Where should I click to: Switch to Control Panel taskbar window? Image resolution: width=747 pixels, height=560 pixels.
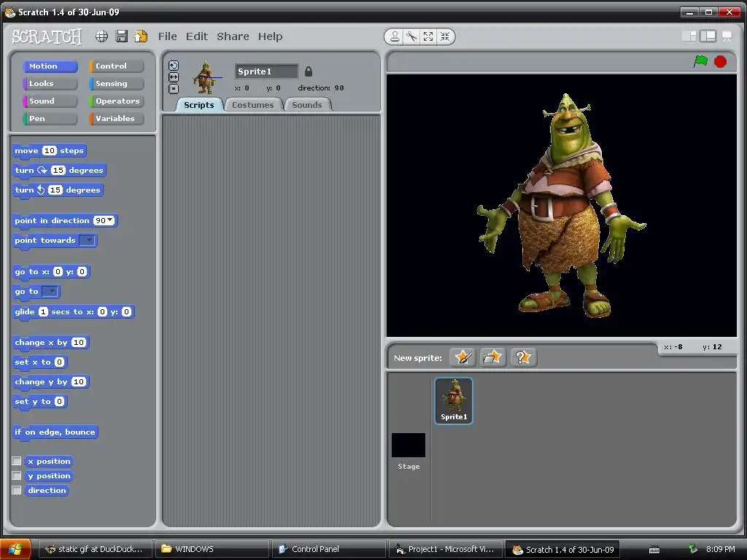tap(328, 549)
